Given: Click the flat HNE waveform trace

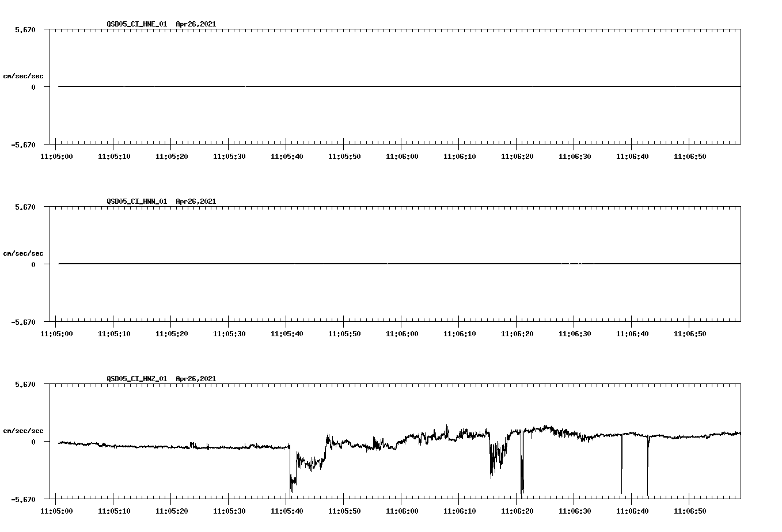Looking at the screenshot, I should [x=346, y=87].
